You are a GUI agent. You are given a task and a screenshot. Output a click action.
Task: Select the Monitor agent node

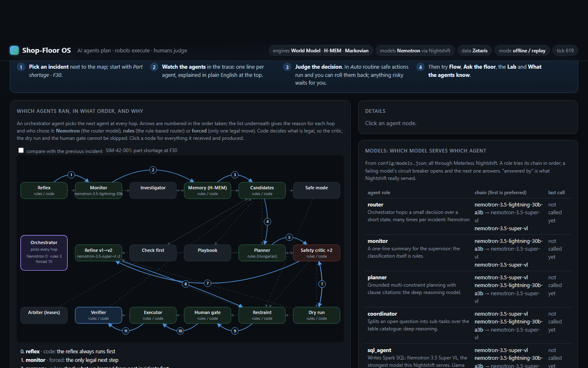click(98, 191)
